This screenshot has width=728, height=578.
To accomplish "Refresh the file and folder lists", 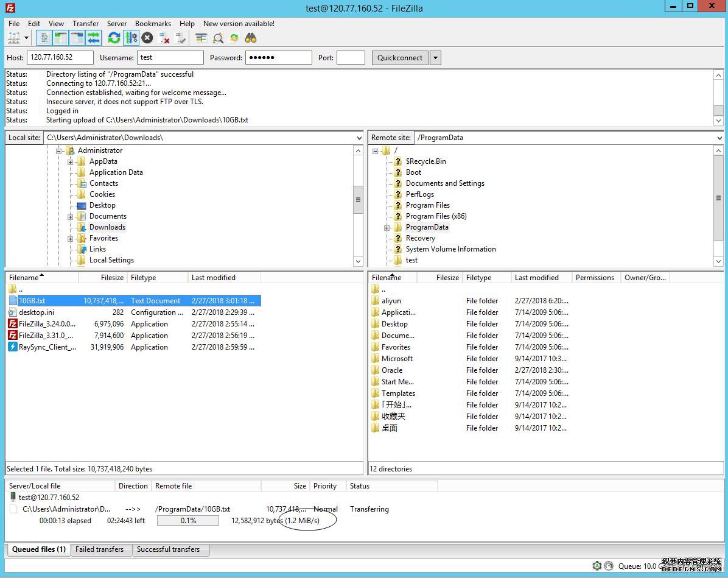I will click(114, 38).
